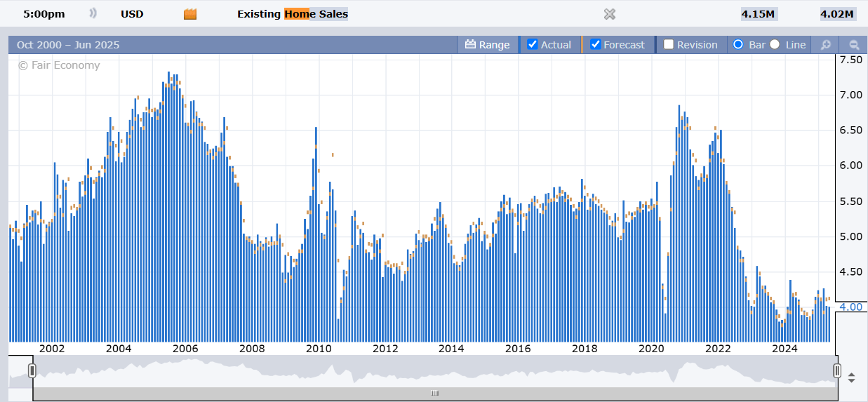Select the Bar chart radio button
Viewport: 868px width, 402px height.
737,45
